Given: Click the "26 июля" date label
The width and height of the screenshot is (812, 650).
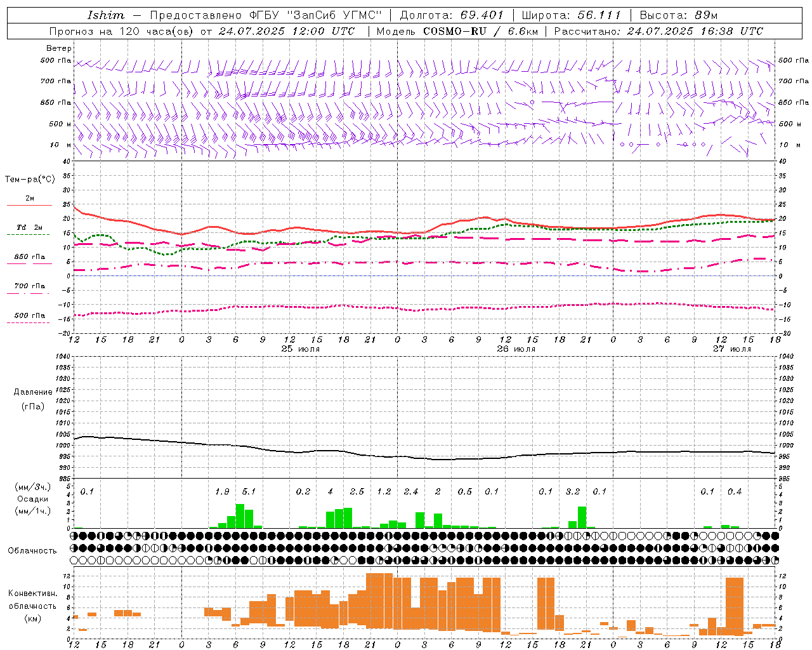Looking at the screenshot, I should (x=516, y=349).
